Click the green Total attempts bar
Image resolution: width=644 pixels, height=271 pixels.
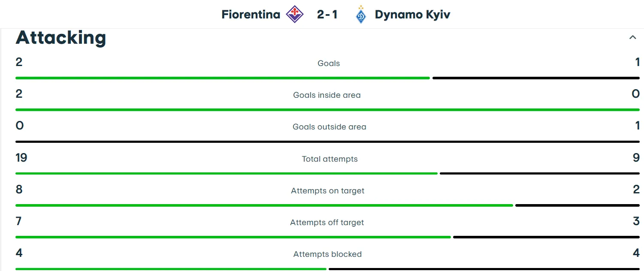click(x=226, y=173)
